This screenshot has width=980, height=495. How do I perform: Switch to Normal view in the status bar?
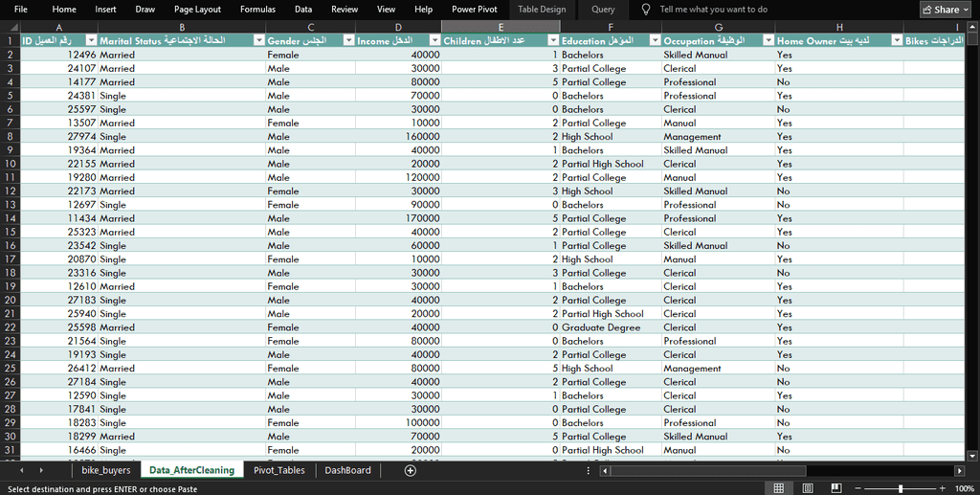tap(779, 488)
